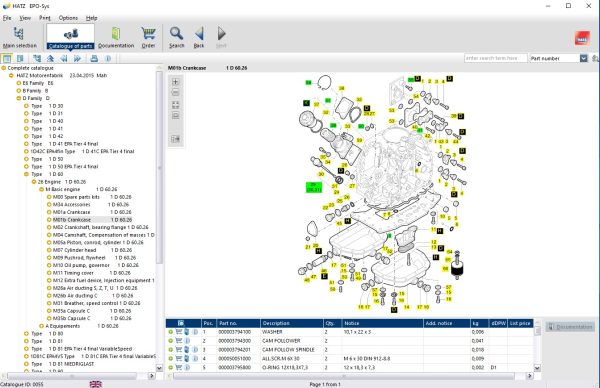
Task: Click the Part no. column header
Action: (x=237, y=323)
